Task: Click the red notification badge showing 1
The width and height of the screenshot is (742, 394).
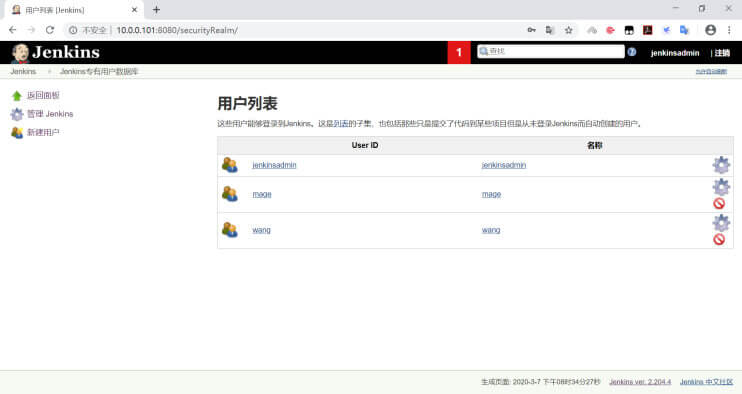Action: (x=459, y=53)
